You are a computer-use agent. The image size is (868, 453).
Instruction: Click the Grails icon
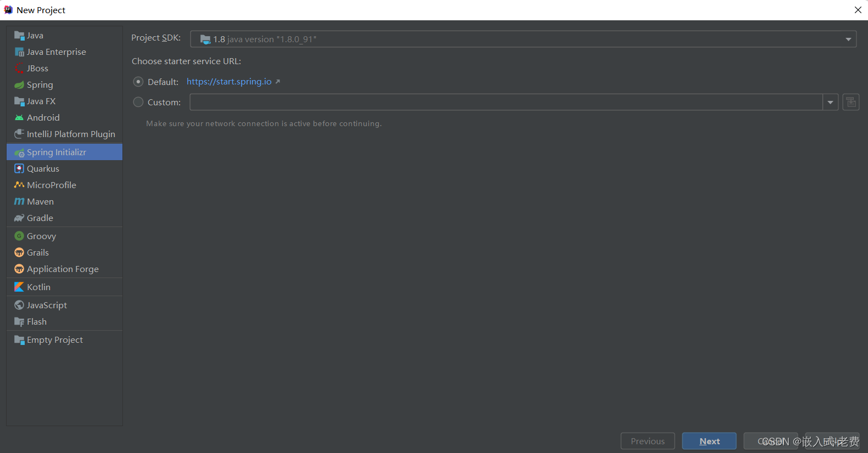pos(19,253)
